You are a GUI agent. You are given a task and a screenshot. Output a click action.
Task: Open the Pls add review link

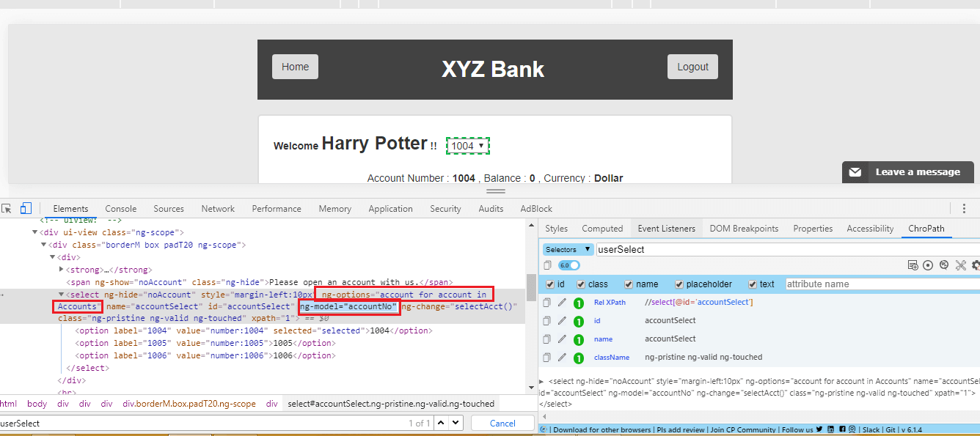[680, 429]
